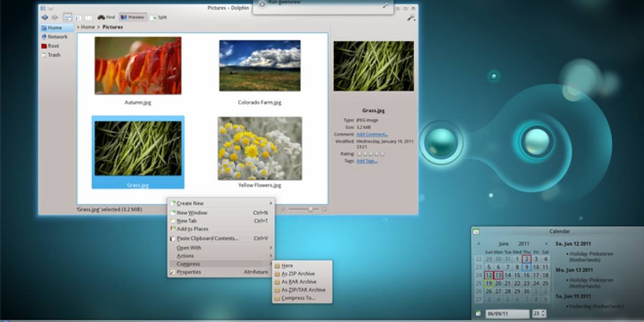Screen dimensions: 644x322
Task: Select June 13 in calendar
Action: (498, 275)
